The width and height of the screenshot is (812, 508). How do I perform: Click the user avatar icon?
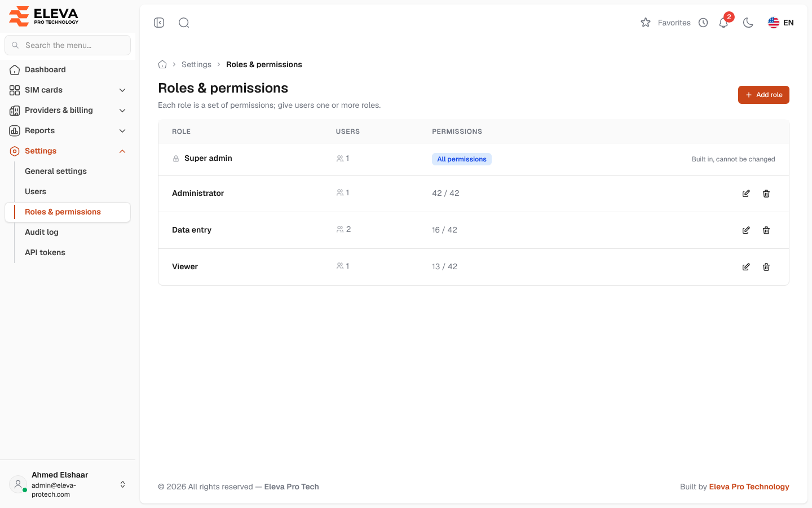click(18, 484)
